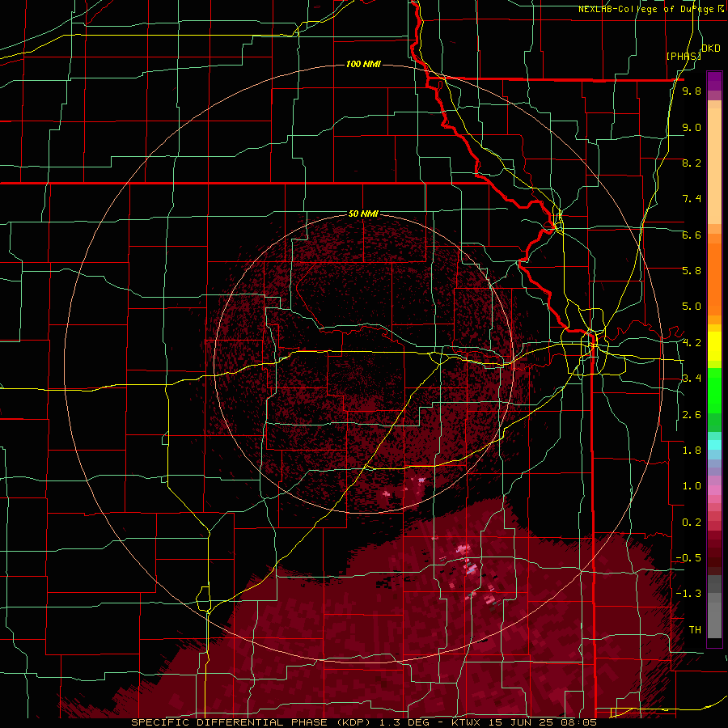Click the "50 NMI" range ring label

[x=363, y=214]
